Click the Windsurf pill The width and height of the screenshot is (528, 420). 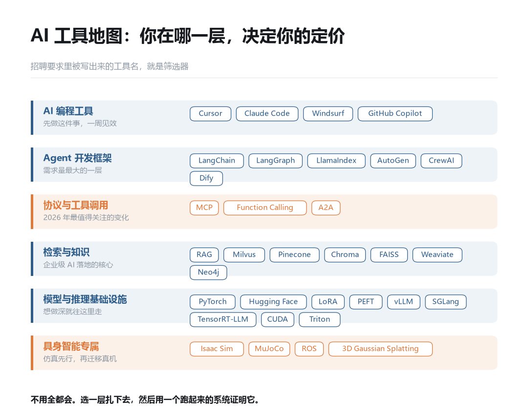pos(328,114)
